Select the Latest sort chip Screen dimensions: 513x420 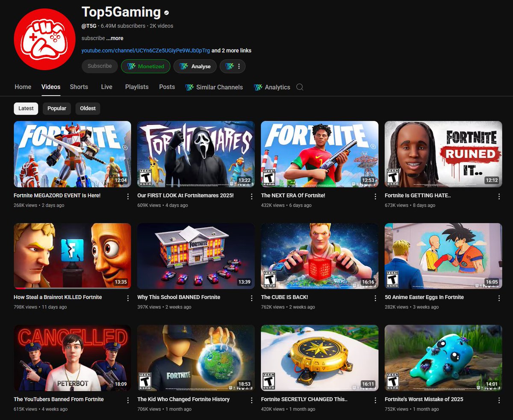26,109
